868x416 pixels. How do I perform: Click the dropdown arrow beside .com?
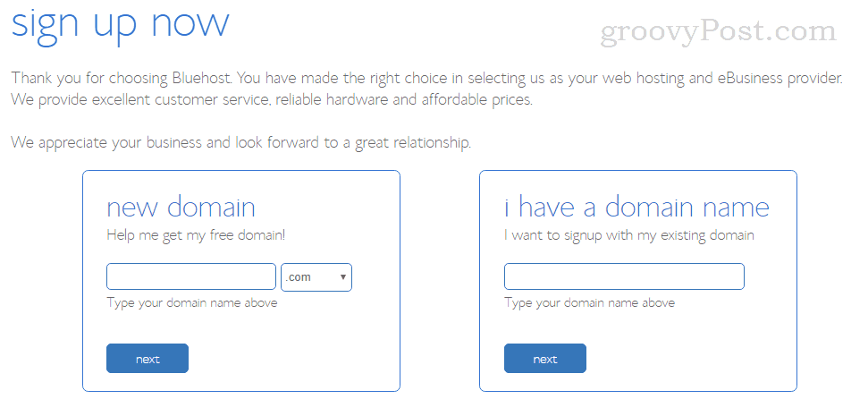pyautogui.click(x=343, y=277)
